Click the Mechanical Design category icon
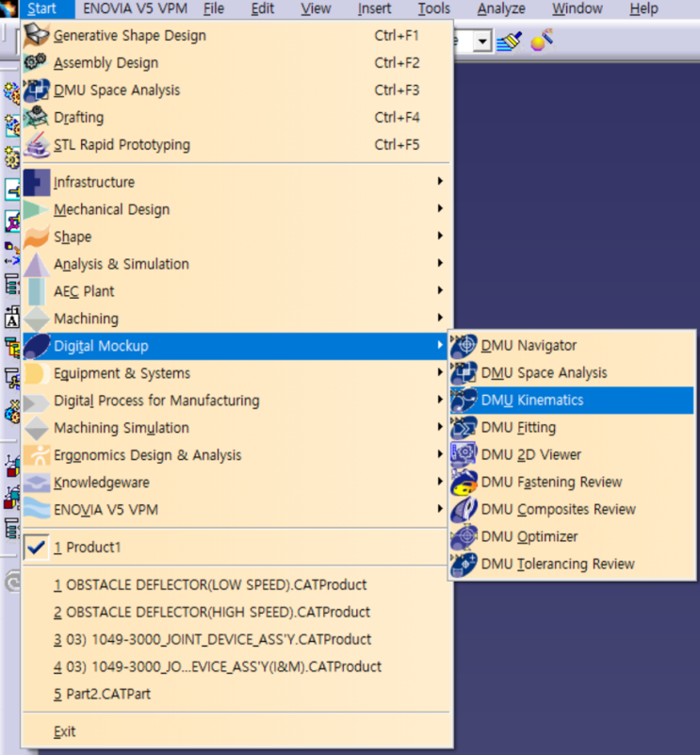 pos(36,209)
